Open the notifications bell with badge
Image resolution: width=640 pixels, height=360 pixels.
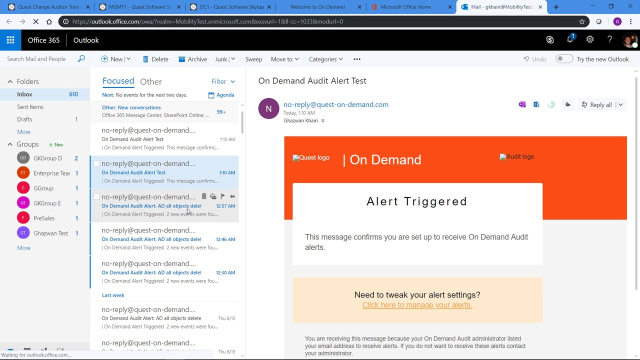(570, 39)
